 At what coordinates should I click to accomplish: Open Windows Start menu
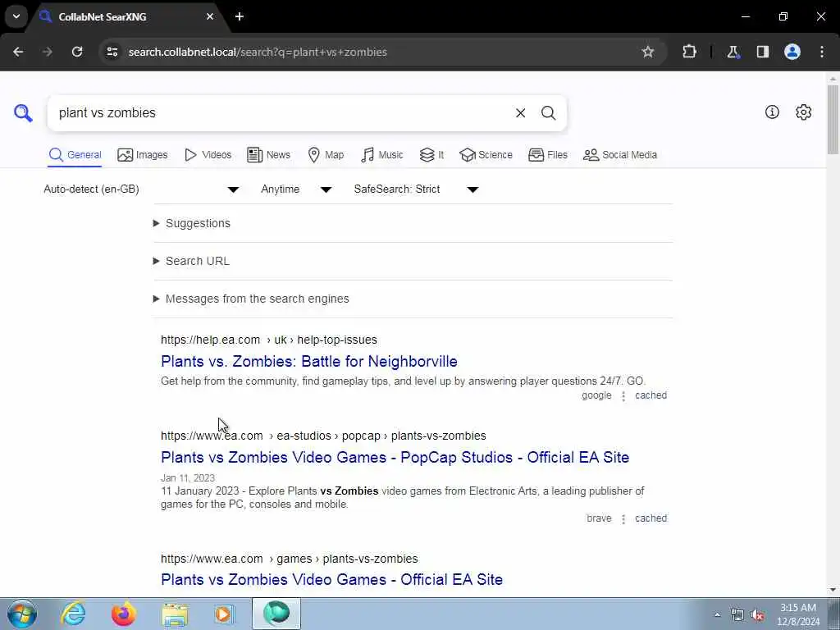tap(22, 614)
